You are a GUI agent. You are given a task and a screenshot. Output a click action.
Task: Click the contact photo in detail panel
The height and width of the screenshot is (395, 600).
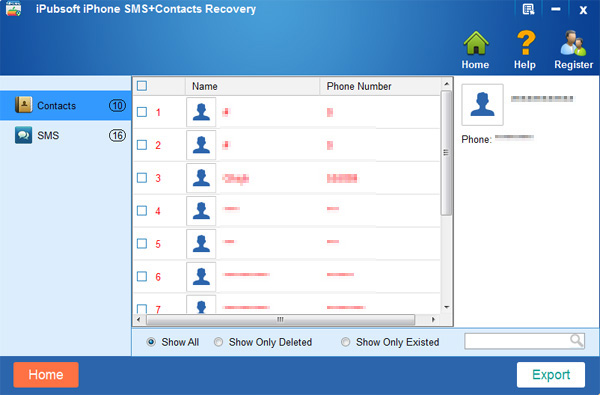[x=482, y=104]
